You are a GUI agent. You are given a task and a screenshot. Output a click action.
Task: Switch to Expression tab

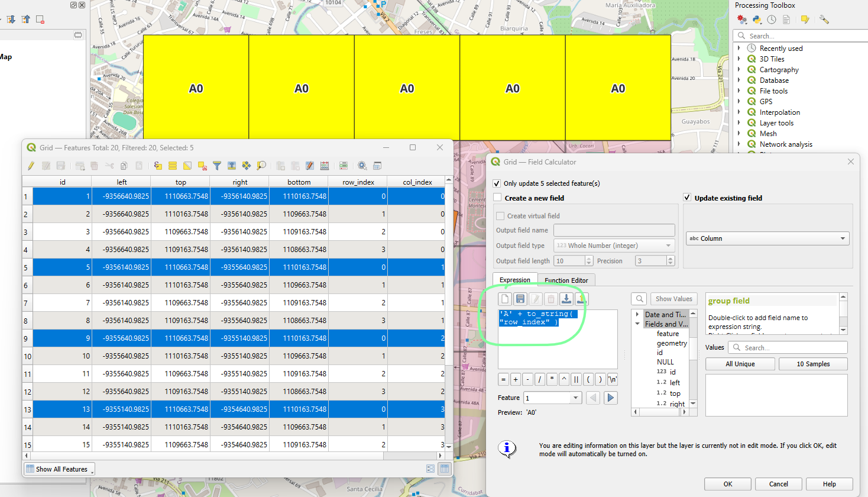[x=515, y=280]
